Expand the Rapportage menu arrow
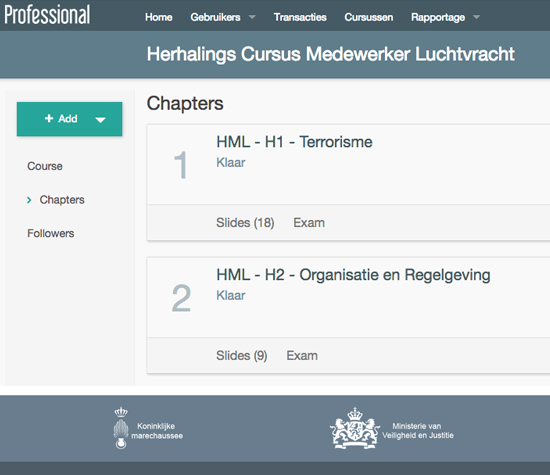This screenshot has width=550, height=475. coord(476,17)
